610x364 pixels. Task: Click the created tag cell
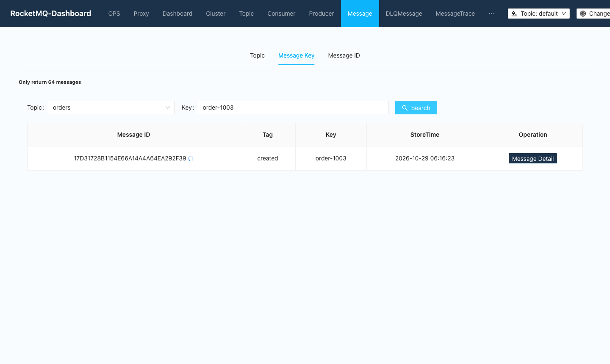[x=268, y=158]
